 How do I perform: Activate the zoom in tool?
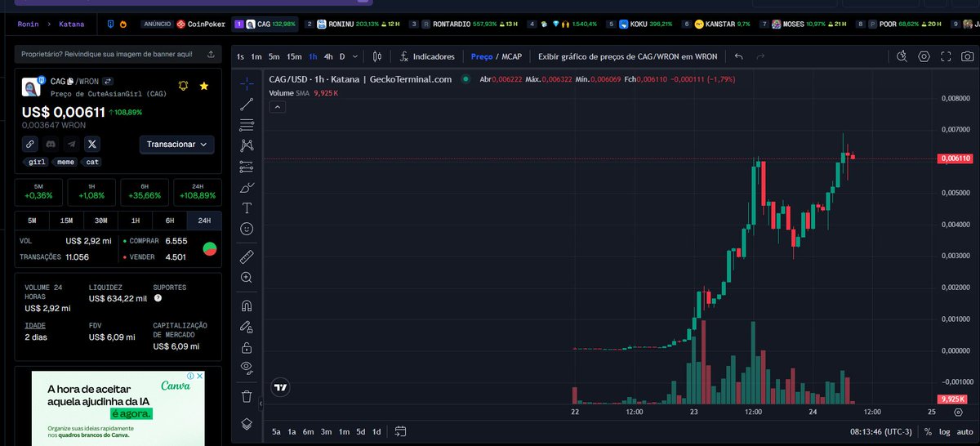tap(247, 278)
